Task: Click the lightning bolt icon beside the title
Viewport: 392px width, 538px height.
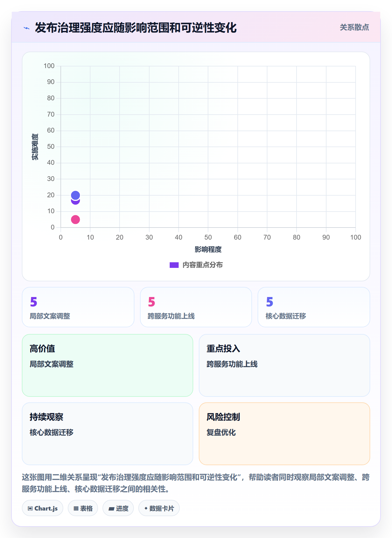Action: pos(27,28)
